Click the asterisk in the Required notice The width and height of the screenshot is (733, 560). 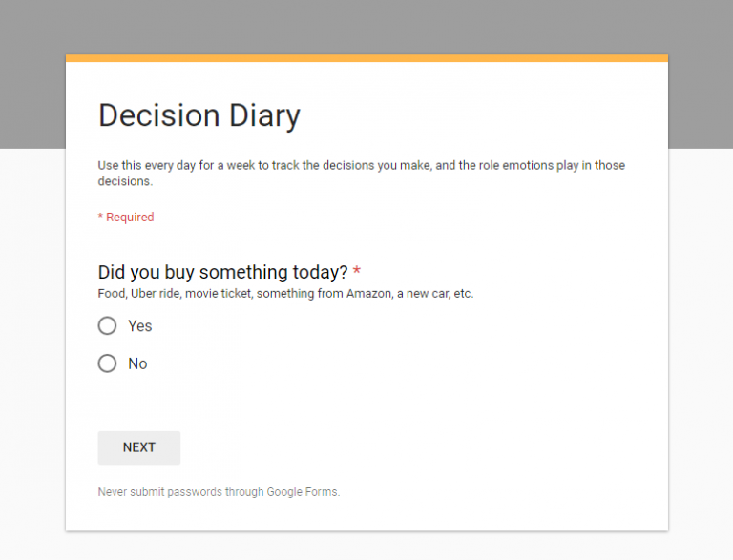coord(100,216)
